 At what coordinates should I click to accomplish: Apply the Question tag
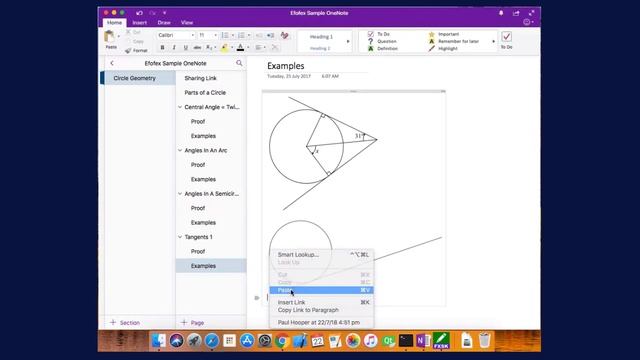tap(382, 41)
